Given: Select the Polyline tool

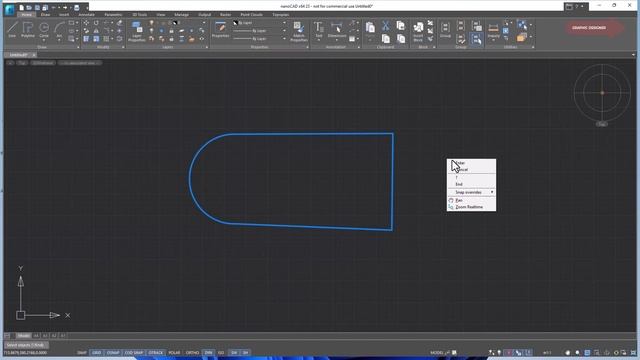Looking at the screenshot, I should click(28, 30).
